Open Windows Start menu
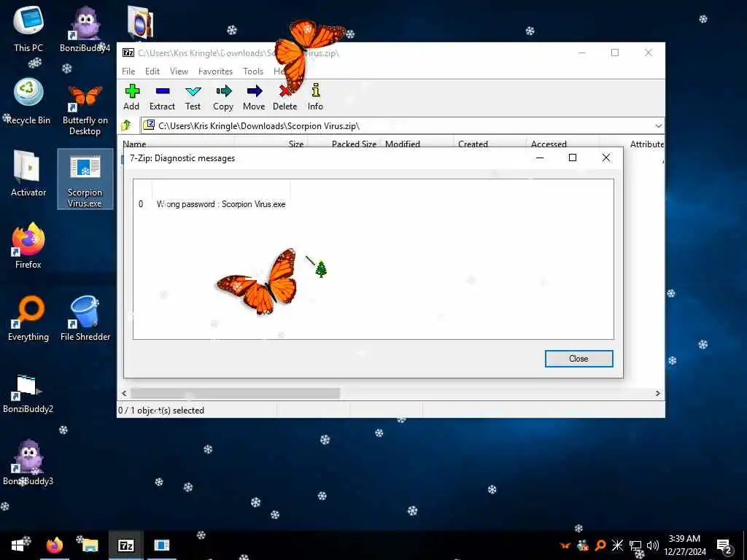The height and width of the screenshot is (560, 747). click(x=18, y=545)
